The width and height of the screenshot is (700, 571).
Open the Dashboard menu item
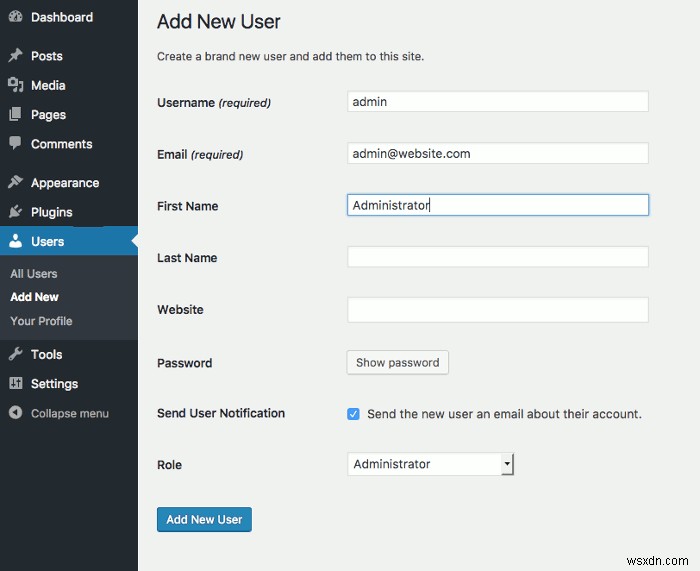coord(69,17)
